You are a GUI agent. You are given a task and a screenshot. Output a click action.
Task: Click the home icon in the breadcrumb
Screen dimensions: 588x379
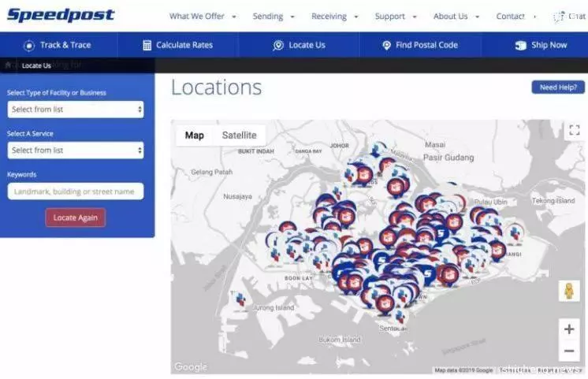coord(8,65)
